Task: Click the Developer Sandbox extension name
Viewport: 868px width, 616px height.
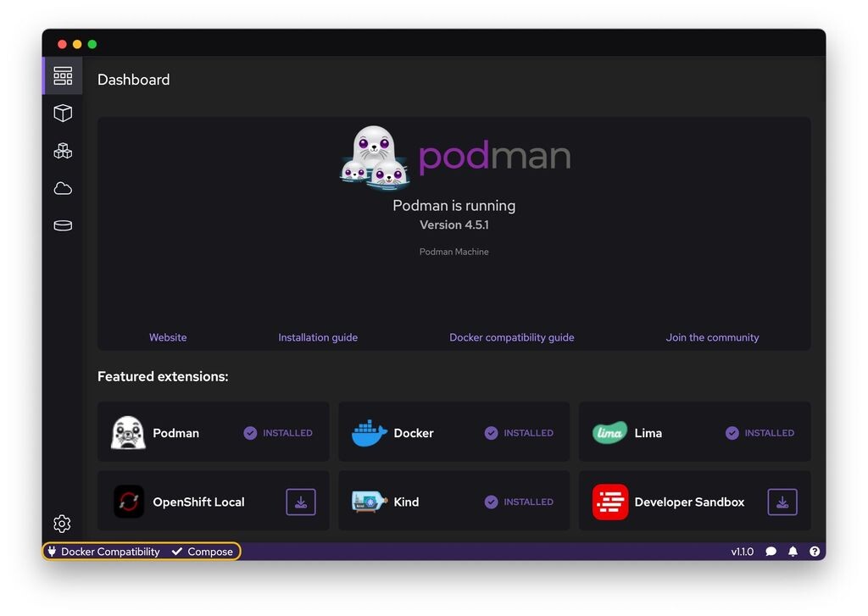Action: coord(689,502)
